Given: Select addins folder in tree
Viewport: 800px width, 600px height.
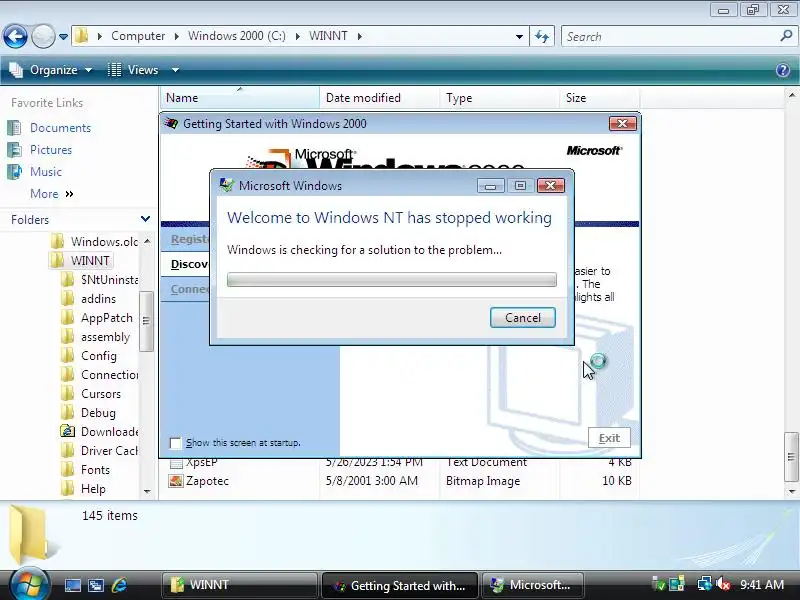Looking at the screenshot, I should click(89, 298).
